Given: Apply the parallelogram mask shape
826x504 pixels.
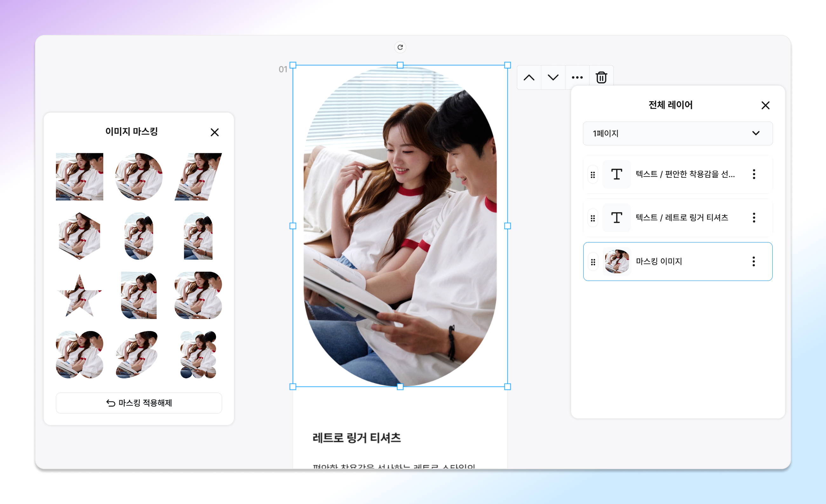Looking at the screenshot, I should 198,177.
